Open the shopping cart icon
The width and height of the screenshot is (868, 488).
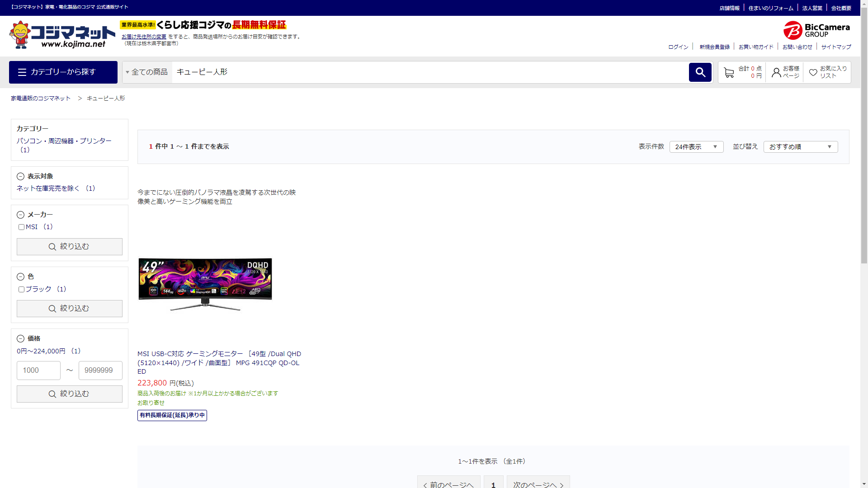728,72
